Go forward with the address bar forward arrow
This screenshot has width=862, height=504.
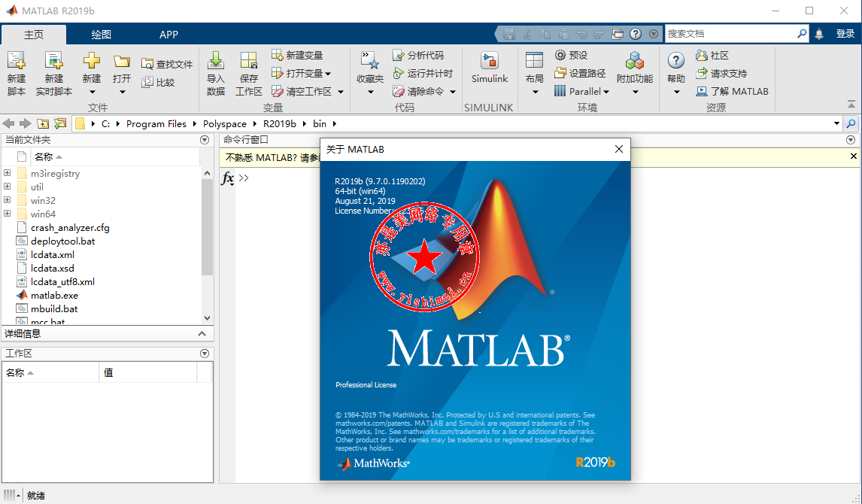coord(25,123)
